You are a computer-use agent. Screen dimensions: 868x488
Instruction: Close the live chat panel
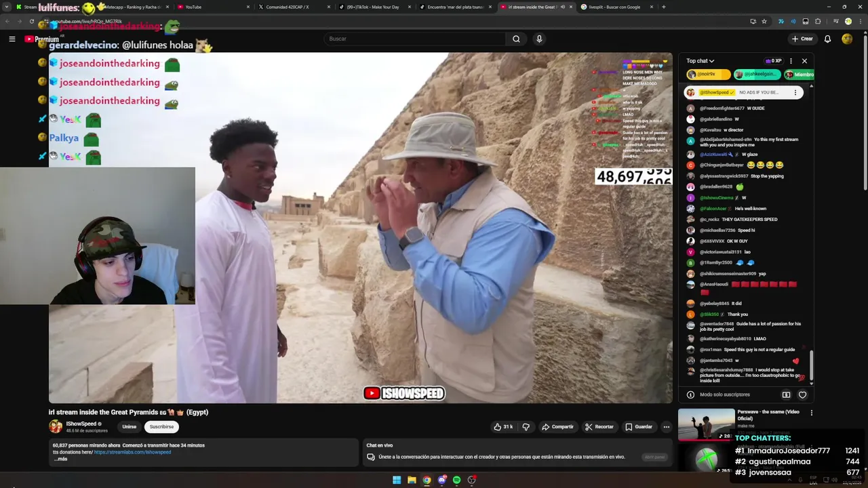point(804,61)
